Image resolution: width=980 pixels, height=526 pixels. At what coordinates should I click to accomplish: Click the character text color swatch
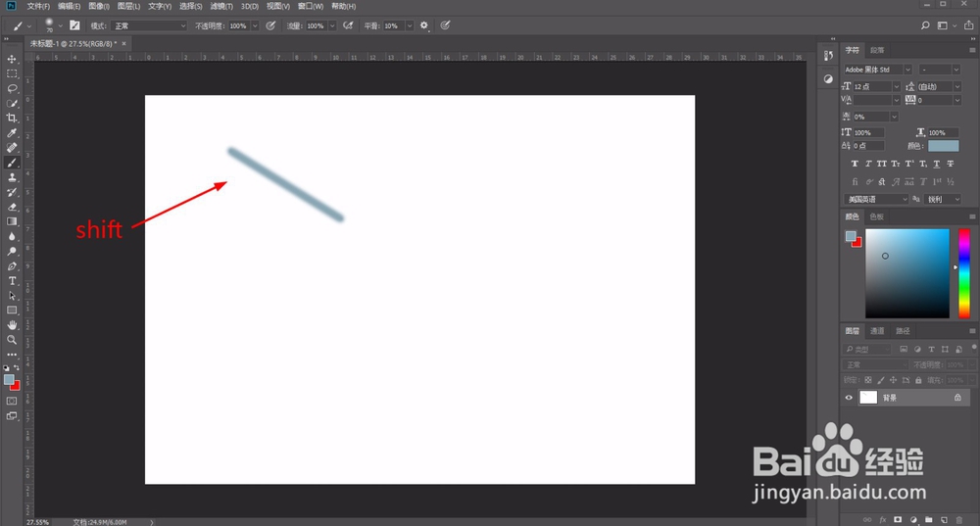tap(943, 146)
